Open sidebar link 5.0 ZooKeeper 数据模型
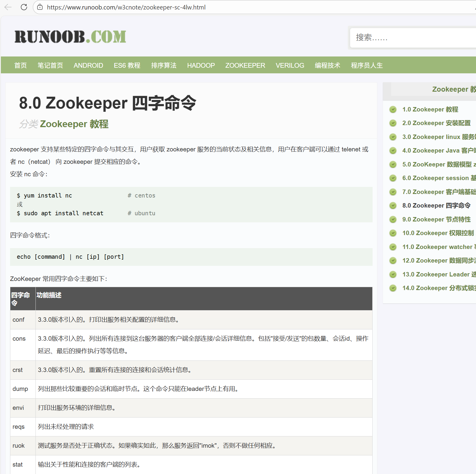476x474 pixels. pyautogui.click(x=439, y=164)
